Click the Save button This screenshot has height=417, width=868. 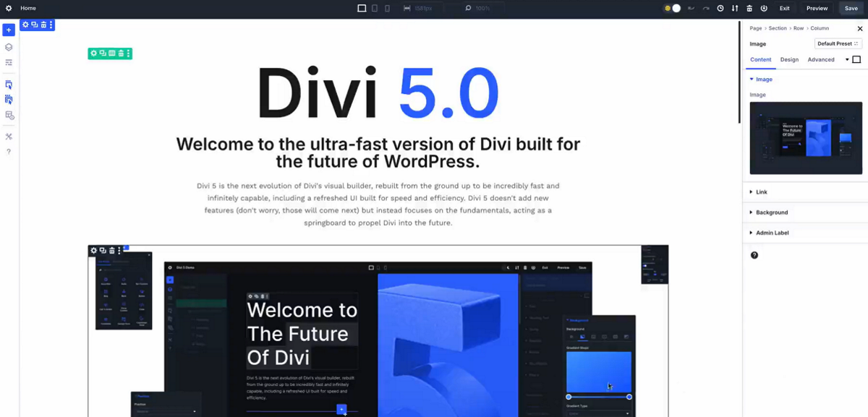tap(851, 9)
